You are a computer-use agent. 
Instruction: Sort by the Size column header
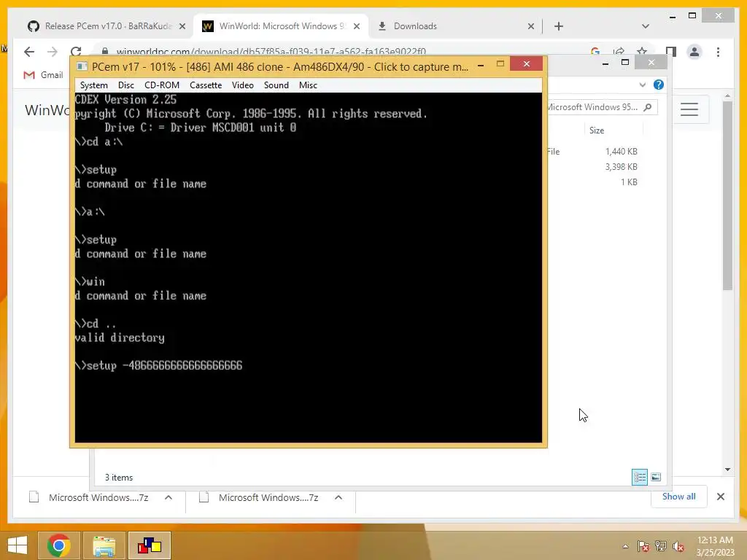[597, 130]
